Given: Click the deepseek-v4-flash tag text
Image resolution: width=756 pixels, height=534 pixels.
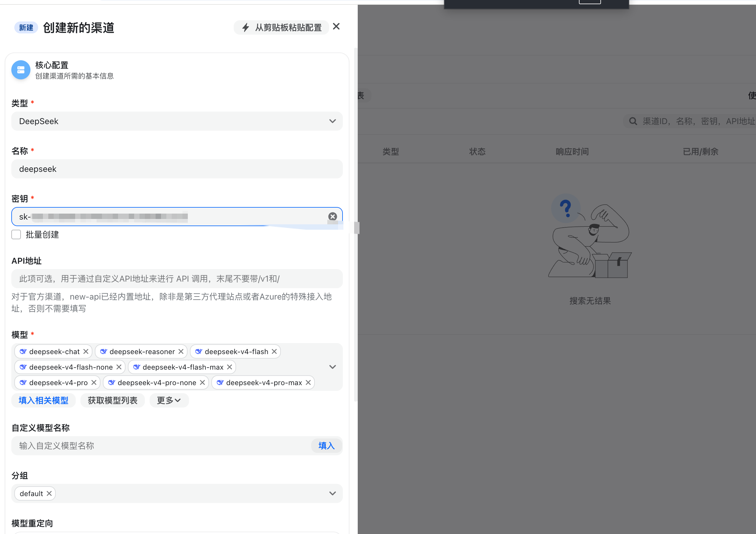Looking at the screenshot, I should [x=236, y=351].
